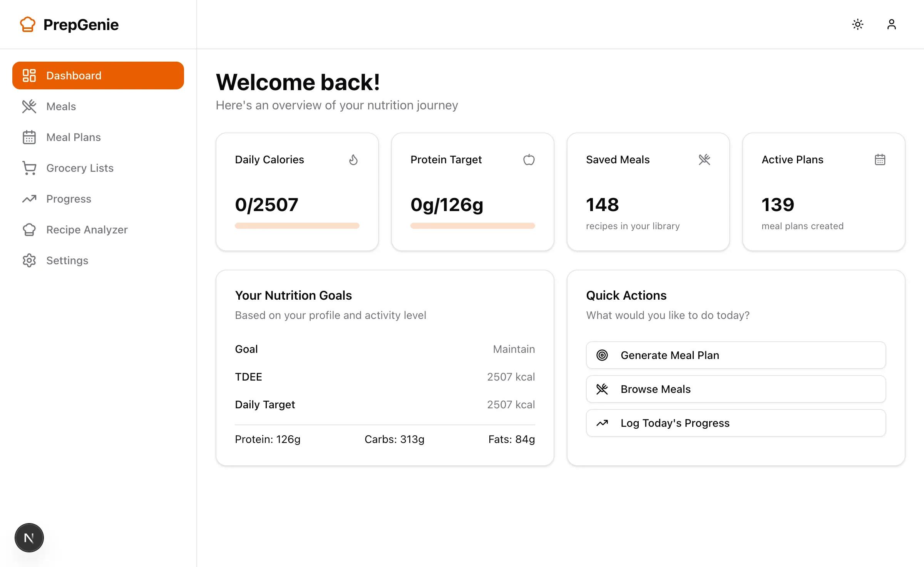Open the PrepGenie chef hat logo
Image resolution: width=924 pixels, height=567 pixels.
click(28, 24)
